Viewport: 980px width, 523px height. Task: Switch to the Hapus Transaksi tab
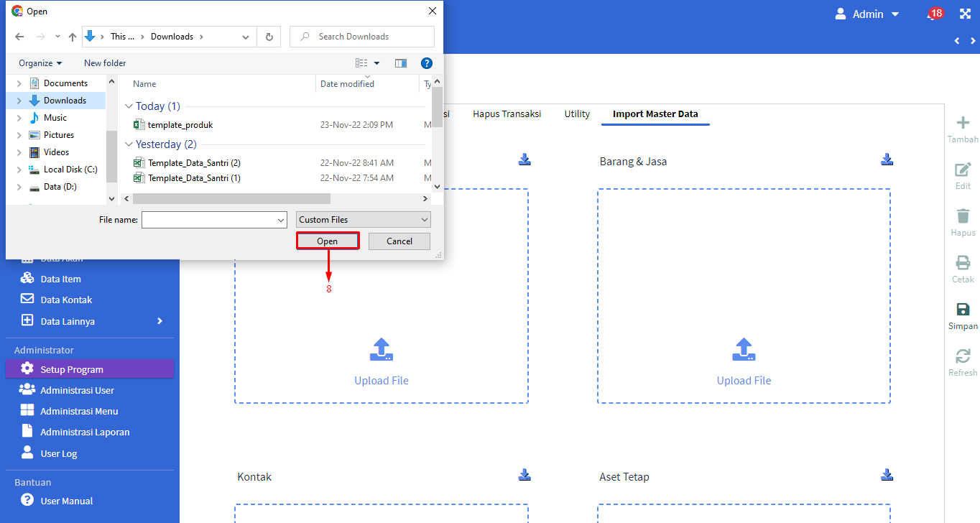[507, 114]
